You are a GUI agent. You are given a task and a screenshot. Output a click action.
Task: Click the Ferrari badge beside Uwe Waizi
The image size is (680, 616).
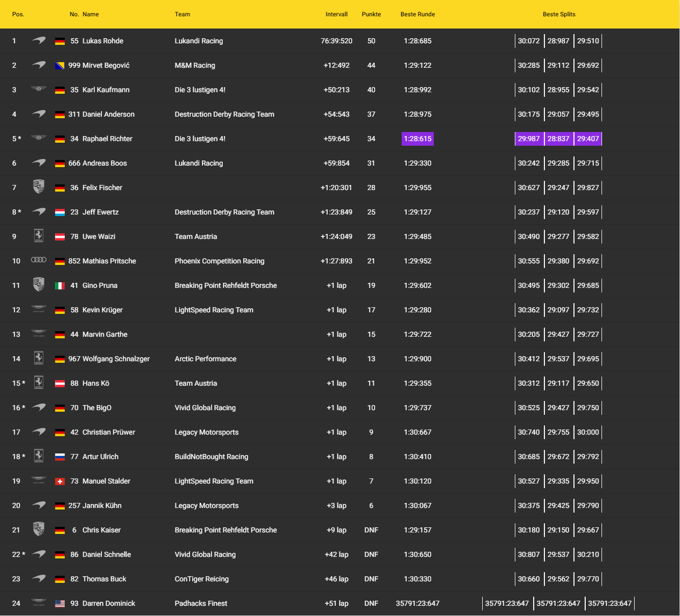39,236
